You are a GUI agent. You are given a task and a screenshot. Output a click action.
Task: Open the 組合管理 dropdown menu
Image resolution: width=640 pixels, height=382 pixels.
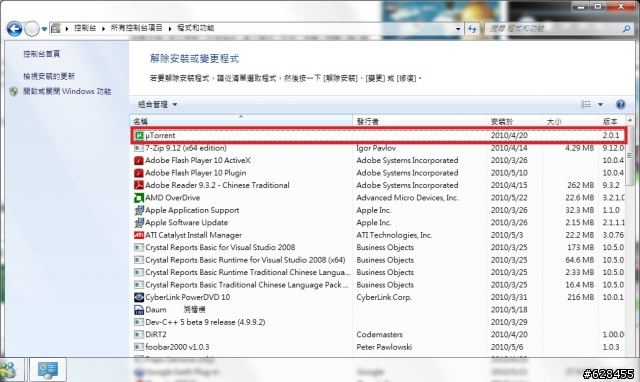pos(158,104)
